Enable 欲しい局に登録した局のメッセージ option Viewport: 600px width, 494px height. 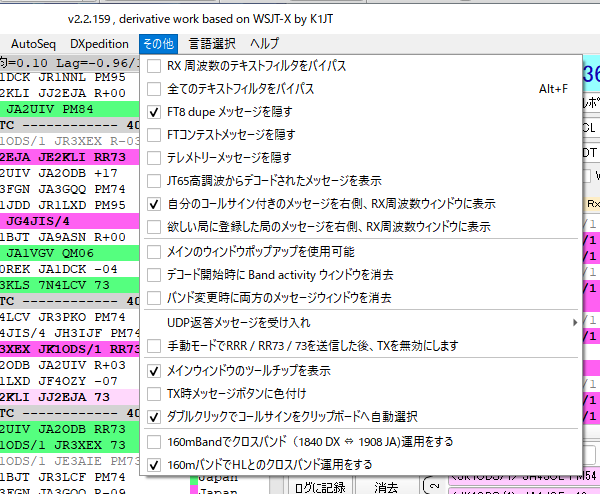coord(361,227)
